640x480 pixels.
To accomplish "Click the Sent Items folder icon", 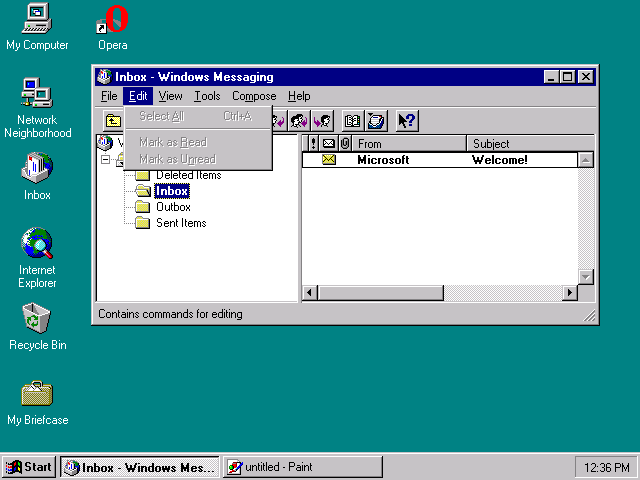I will (x=142, y=223).
